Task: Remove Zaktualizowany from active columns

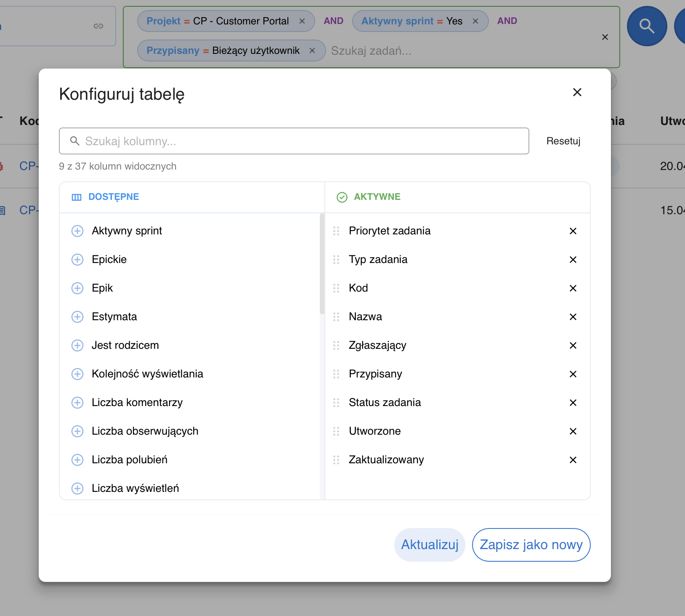Action: (573, 460)
